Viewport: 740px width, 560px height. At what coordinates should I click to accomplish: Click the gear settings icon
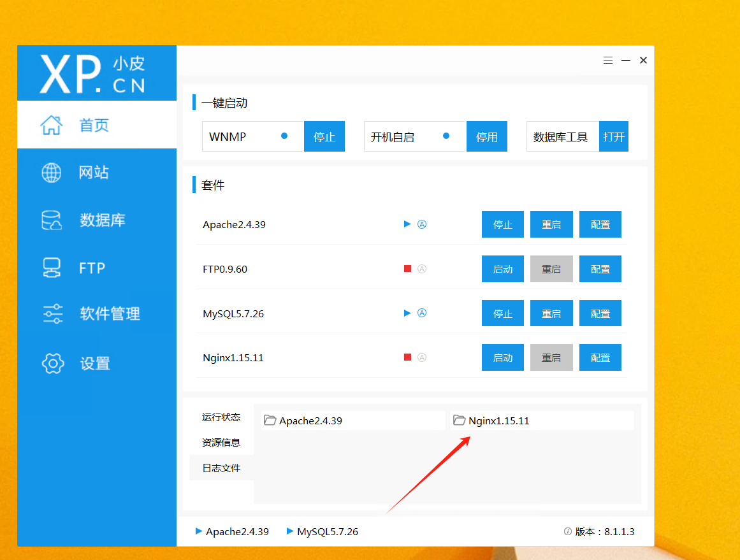tap(53, 363)
